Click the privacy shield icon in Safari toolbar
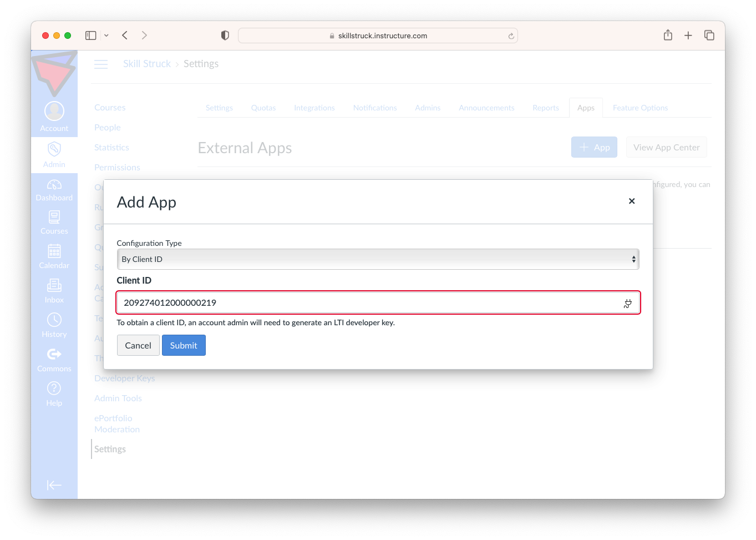756x540 pixels. coord(225,35)
